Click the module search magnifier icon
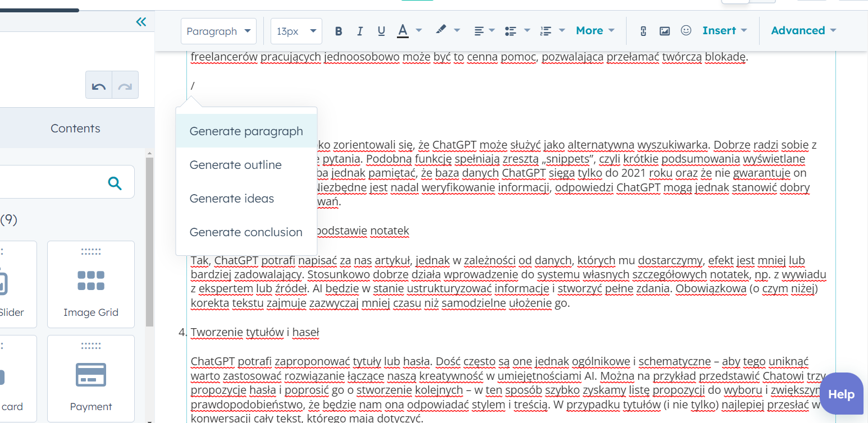Image resolution: width=868 pixels, height=423 pixels. coord(115,183)
